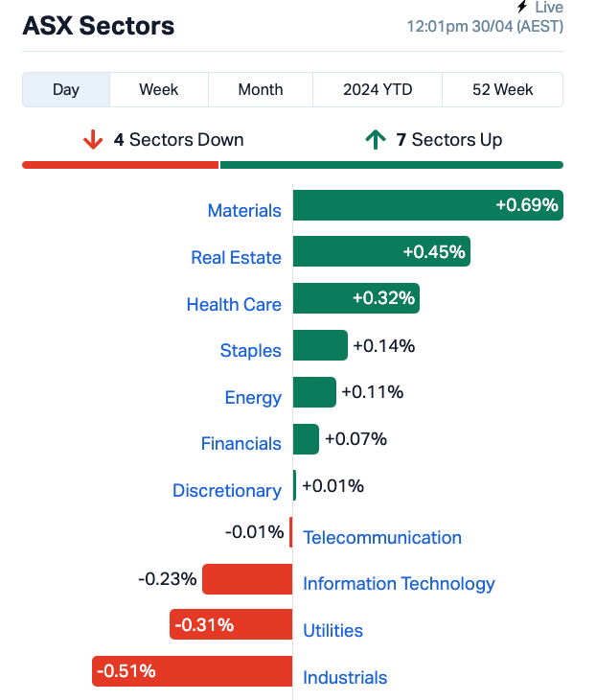
Task: Switch to the Week tab
Action: click(159, 90)
